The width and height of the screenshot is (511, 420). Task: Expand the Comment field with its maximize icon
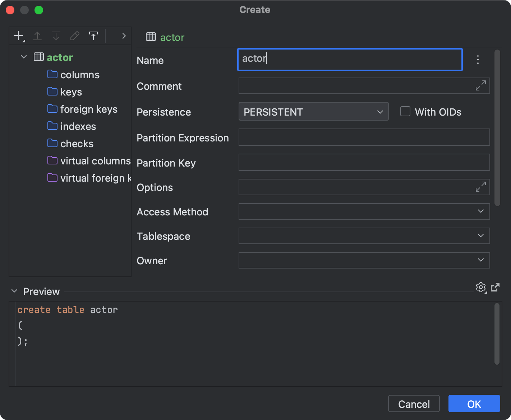click(x=480, y=86)
